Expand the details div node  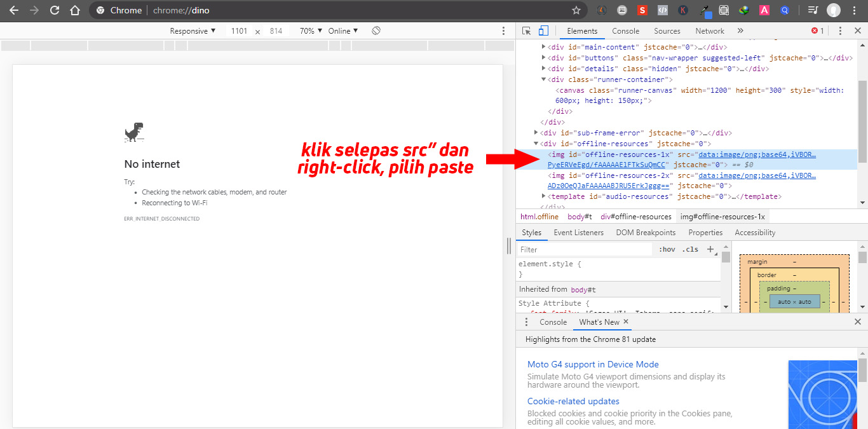click(543, 69)
